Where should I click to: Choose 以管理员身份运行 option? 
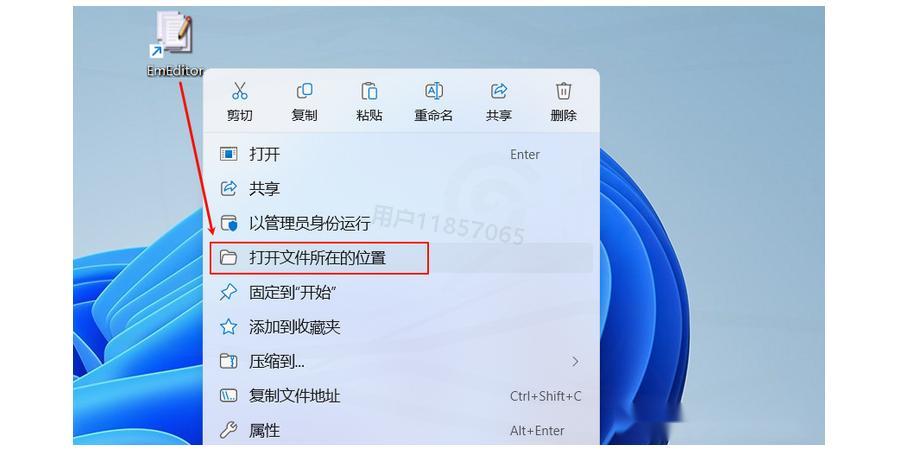pos(401,223)
